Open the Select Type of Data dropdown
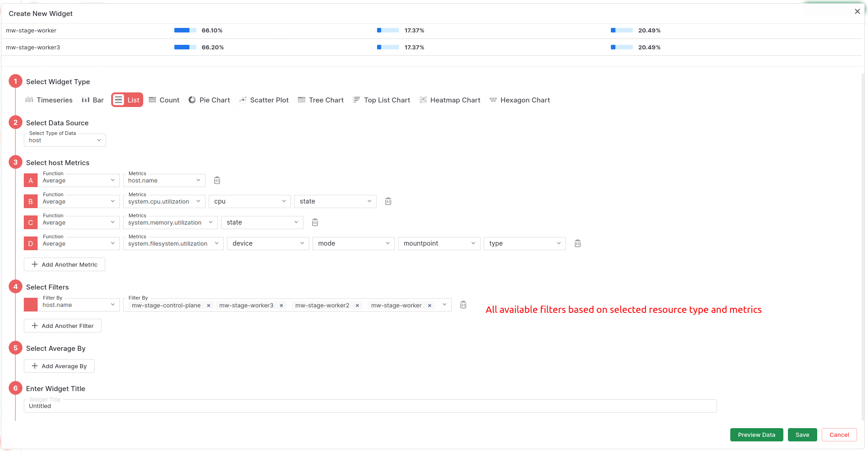 pyautogui.click(x=65, y=140)
